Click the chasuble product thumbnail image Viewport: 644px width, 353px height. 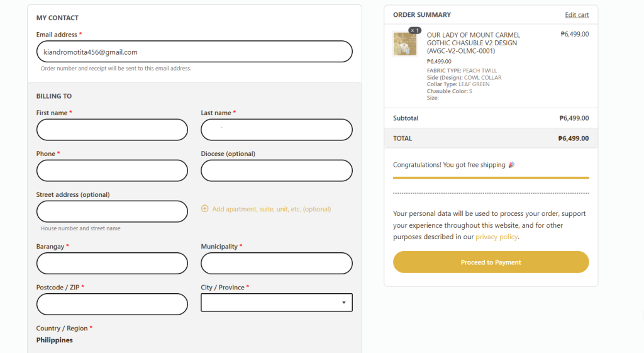point(405,44)
